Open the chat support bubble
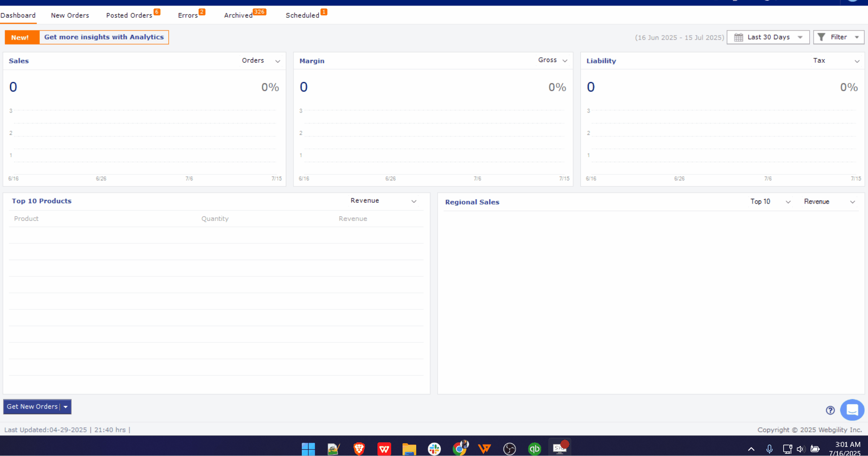This screenshot has height=456, width=868. [x=852, y=410]
